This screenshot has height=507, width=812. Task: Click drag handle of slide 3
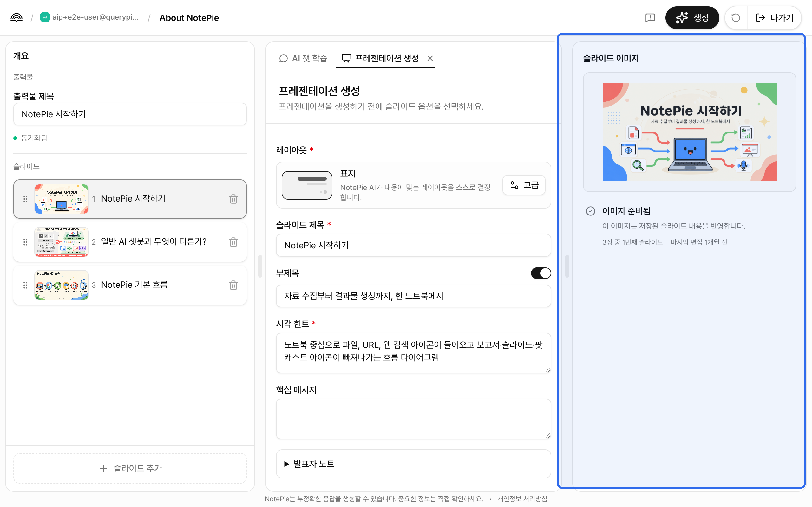25,285
